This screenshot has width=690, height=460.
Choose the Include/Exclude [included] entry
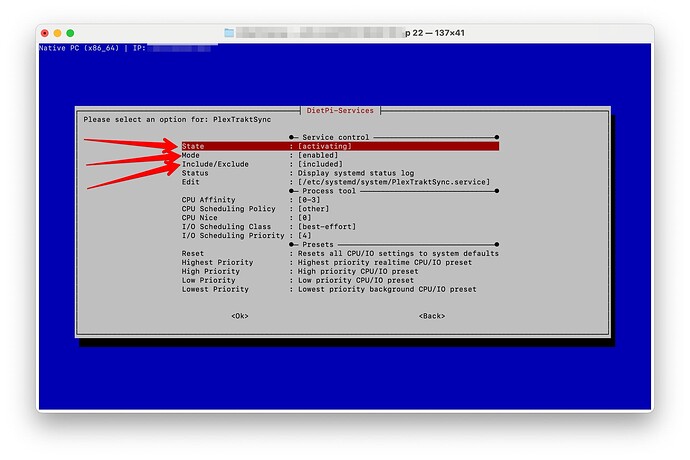pos(340,164)
